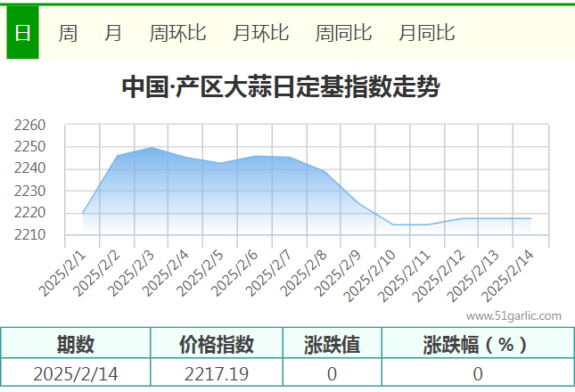Image resolution: width=575 pixels, height=392 pixels.
Task: Switch to the 周 weekly tab
Action: pyautogui.click(x=68, y=33)
